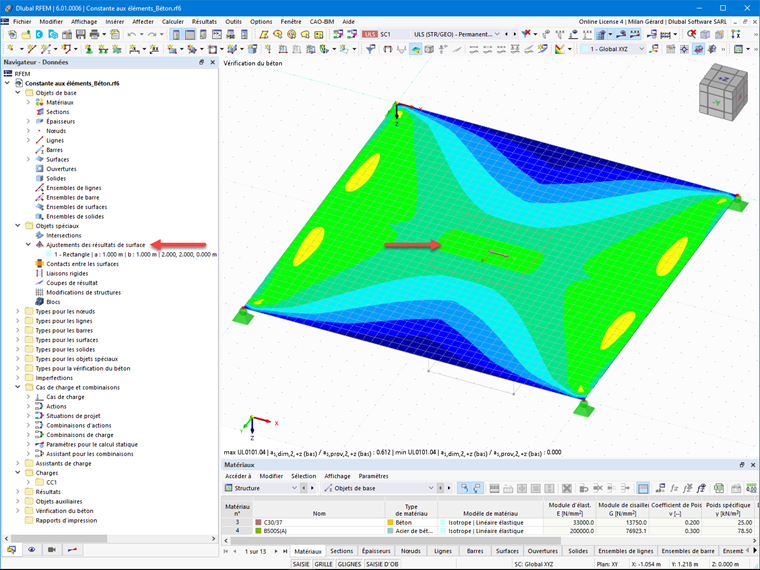This screenshot has height=570, width=760.
Task: Toggle GLIGNES in status bar
Action: click(349, 564)
